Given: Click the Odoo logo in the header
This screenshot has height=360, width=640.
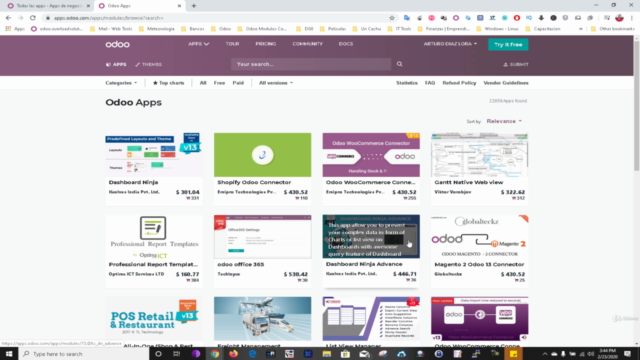Looking at the screenshot, I should [118, 44].
